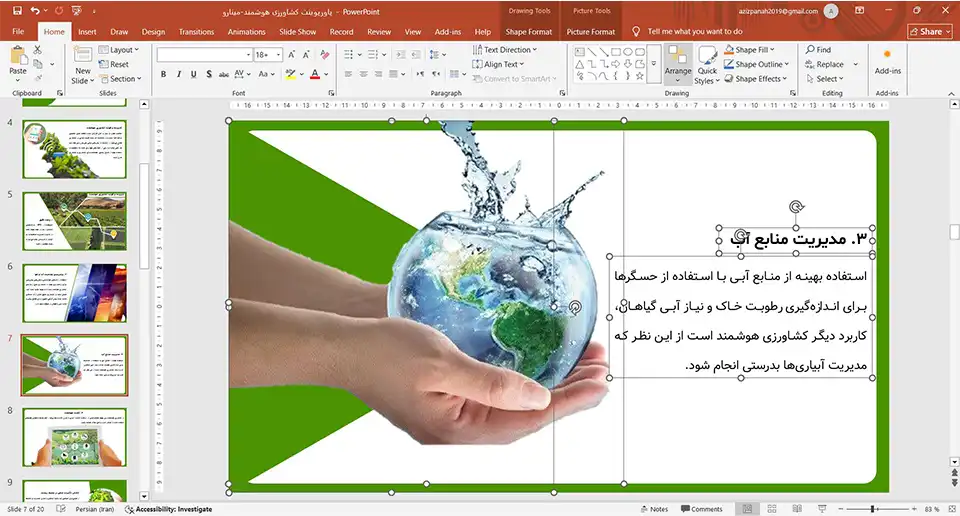This screenshot has height=516, width=960.
Task: Switch to the Design tab
Action: 153,32
